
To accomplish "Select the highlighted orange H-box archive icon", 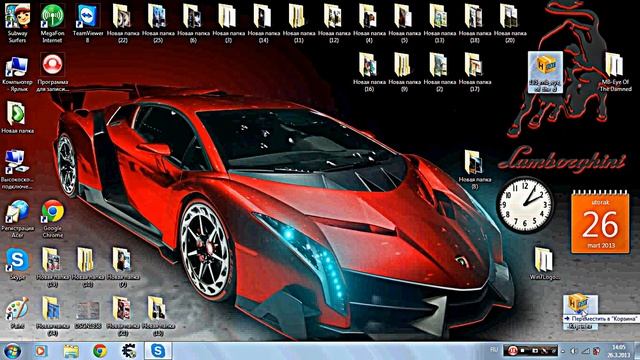I will click(545, 72).
